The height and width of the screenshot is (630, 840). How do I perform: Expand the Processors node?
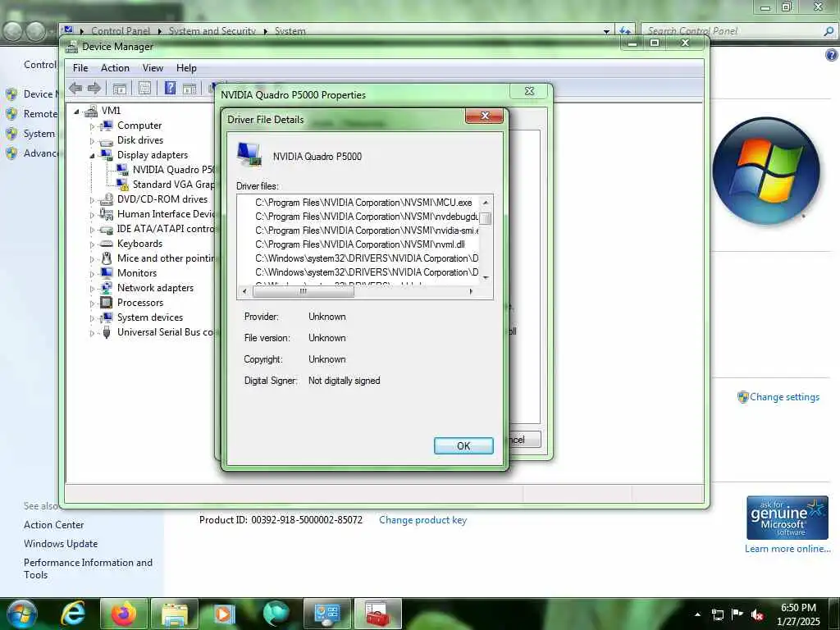click(92, 304)
